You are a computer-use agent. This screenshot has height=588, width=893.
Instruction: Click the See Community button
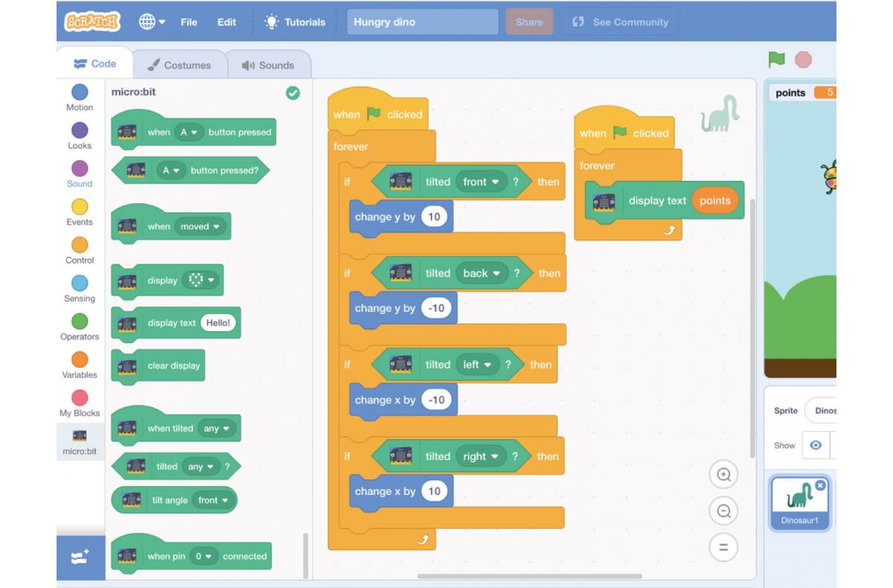pos(620,22)
